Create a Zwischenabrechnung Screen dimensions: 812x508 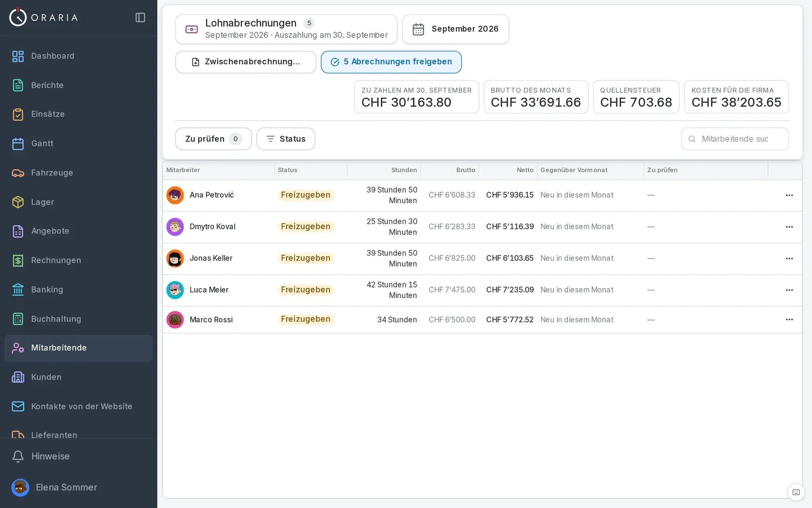point(246,62)
